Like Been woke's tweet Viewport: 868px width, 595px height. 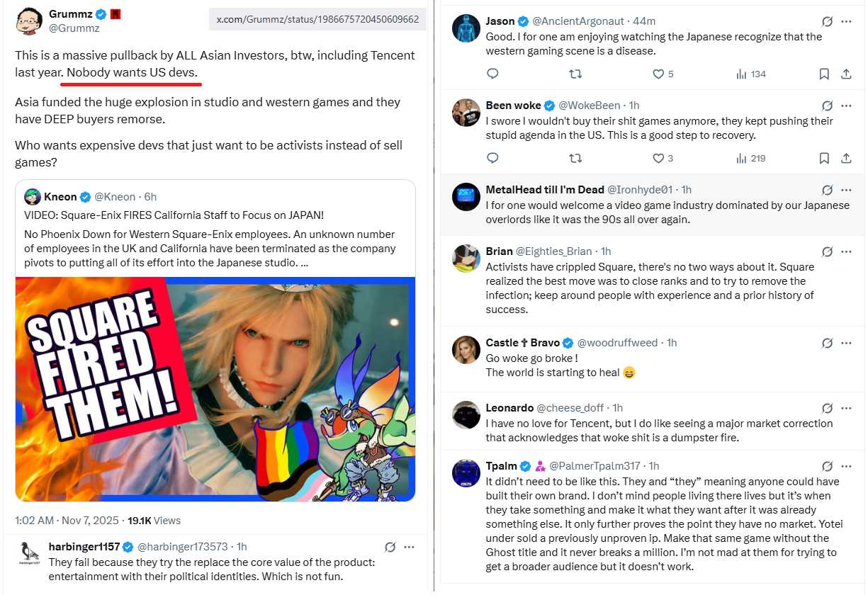tap(658, 158)
